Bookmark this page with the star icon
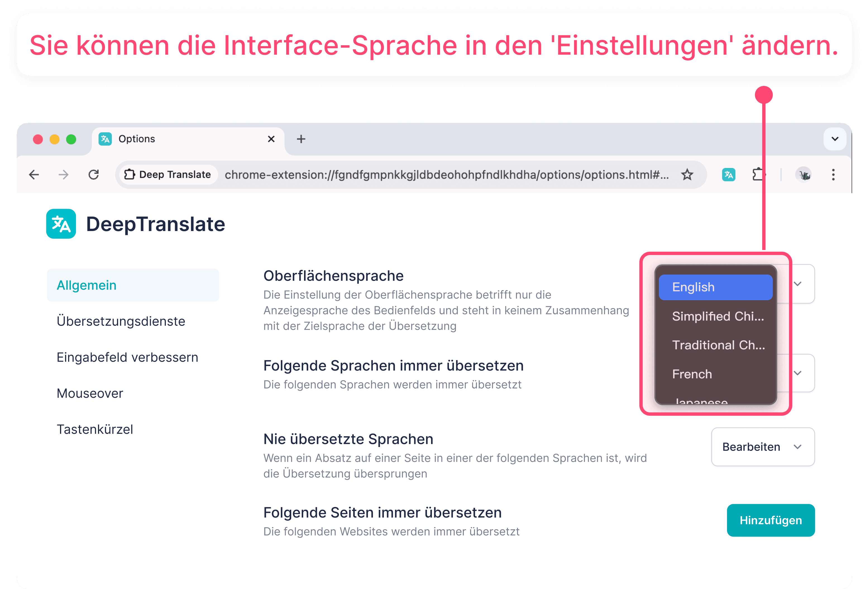868x589 pixels. tap(687, 175)
